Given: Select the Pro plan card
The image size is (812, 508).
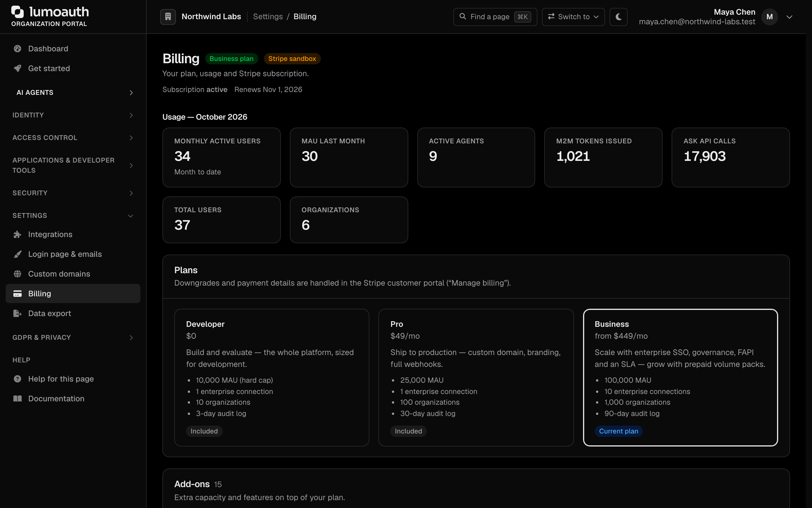Looking at the screenshot, I should point(476,378).
